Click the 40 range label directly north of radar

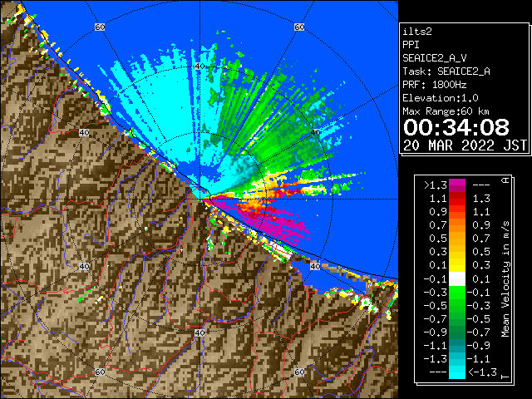pos(199,66)
